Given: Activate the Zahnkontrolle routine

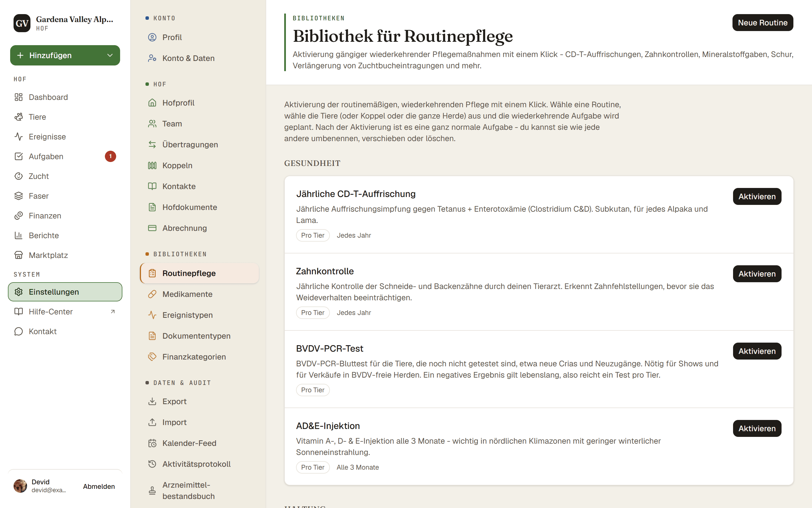Looking at the screenshot, I should 757,274.
